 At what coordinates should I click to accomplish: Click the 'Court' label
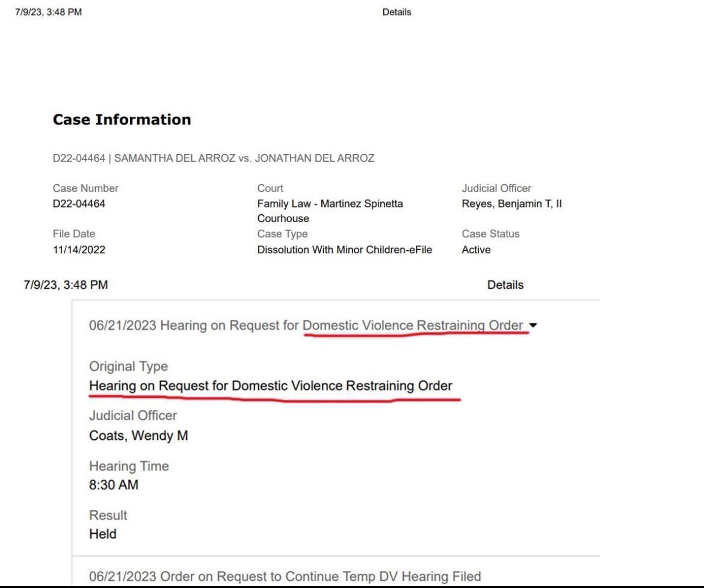[x=270, y=188]
